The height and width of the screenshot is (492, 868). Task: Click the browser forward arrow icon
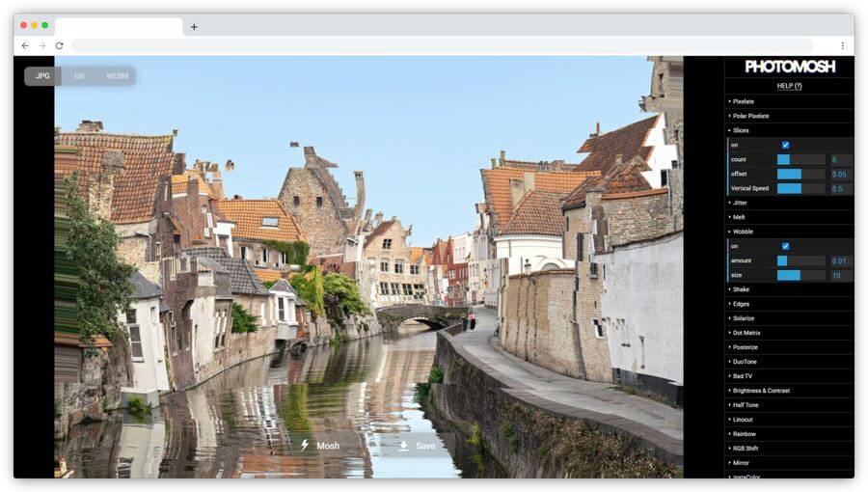[x=41, y=45]
